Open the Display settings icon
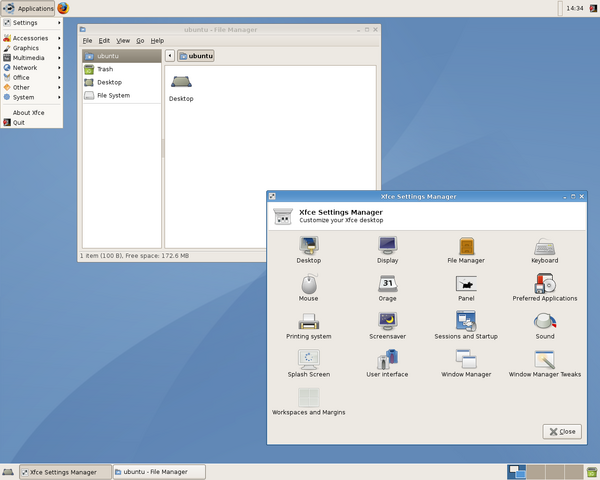The height and width of the screenshot is (480, 600). point(387,245)
